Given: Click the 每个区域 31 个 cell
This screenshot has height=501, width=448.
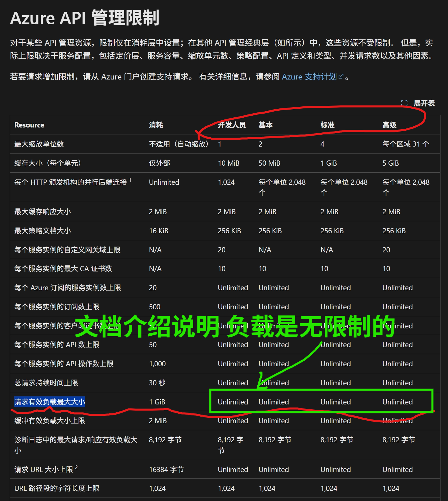Looking at the screenshot, I should [x=406, y=144].
